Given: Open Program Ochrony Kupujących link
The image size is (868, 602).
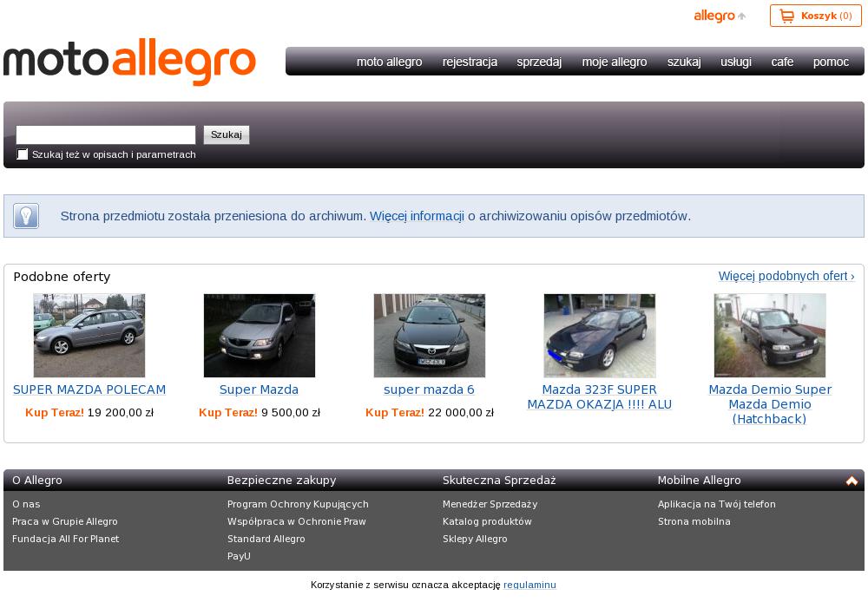Looking at the screenshot, I should point(298,504).
